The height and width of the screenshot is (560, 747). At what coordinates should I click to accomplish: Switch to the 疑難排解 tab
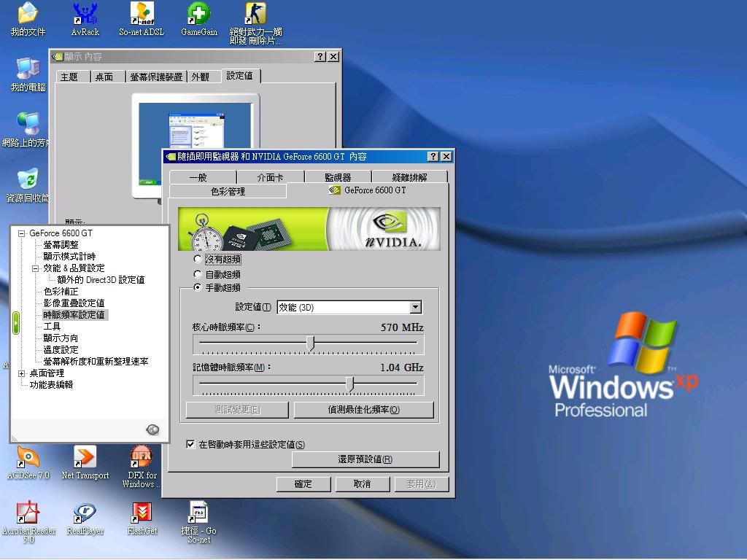pyautogui.click(x=409, y=177)
